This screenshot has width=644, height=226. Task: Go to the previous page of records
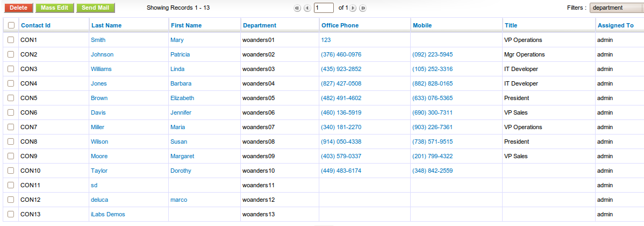coord(307,8)
